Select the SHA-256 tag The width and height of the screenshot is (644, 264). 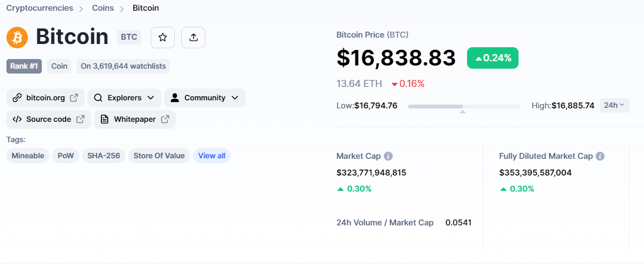pos(104,156)
